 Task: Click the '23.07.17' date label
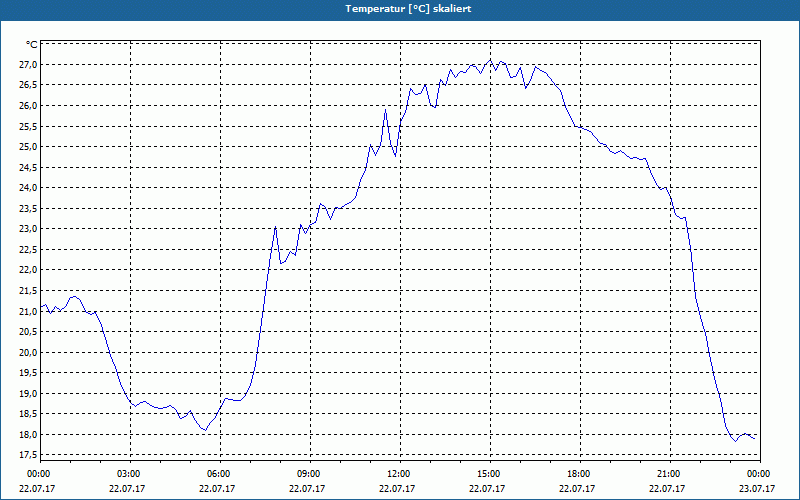(x=757, y=488)
